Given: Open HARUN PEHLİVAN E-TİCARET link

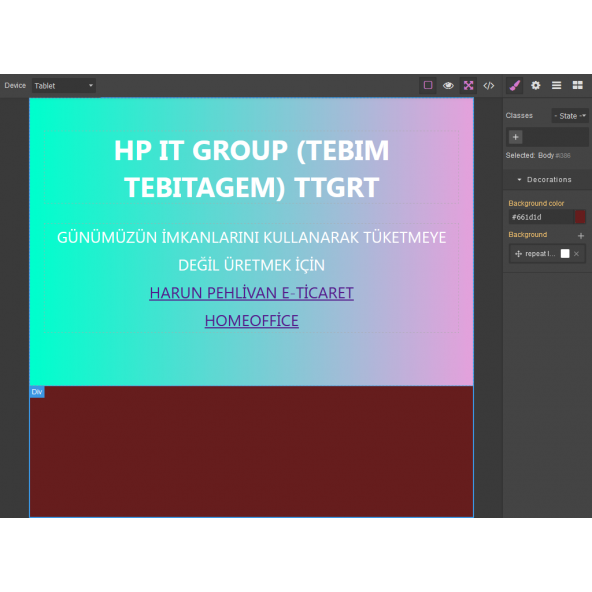Looking at the screenshot, I should coord(251,293).
